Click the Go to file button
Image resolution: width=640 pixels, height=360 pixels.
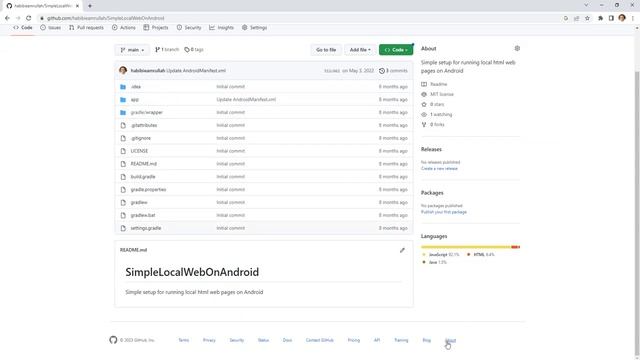click(326, 50)
